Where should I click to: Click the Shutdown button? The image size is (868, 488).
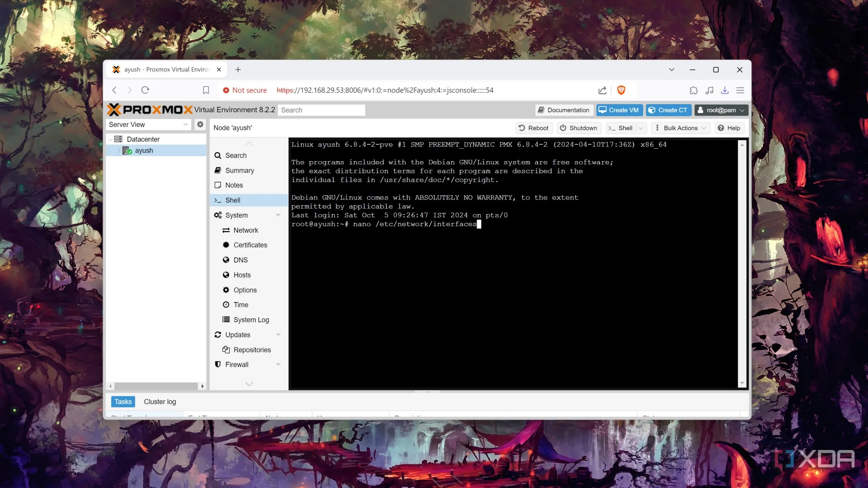[579, 128]
